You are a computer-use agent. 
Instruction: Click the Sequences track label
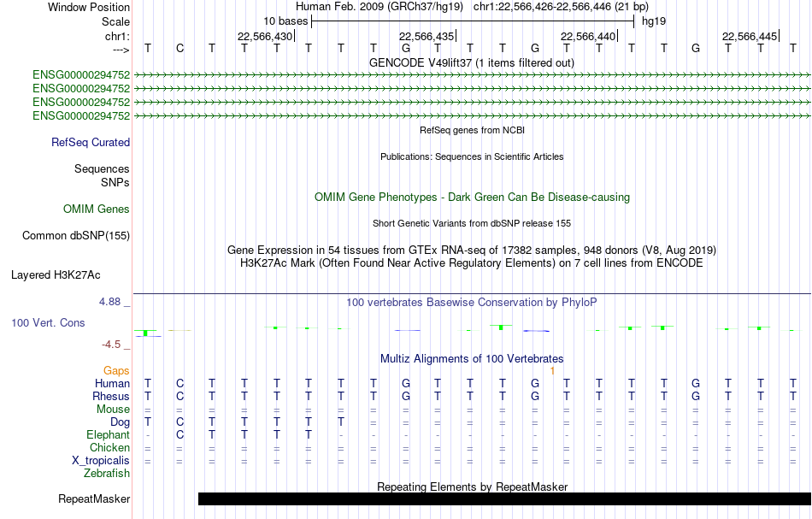[102, 168]
